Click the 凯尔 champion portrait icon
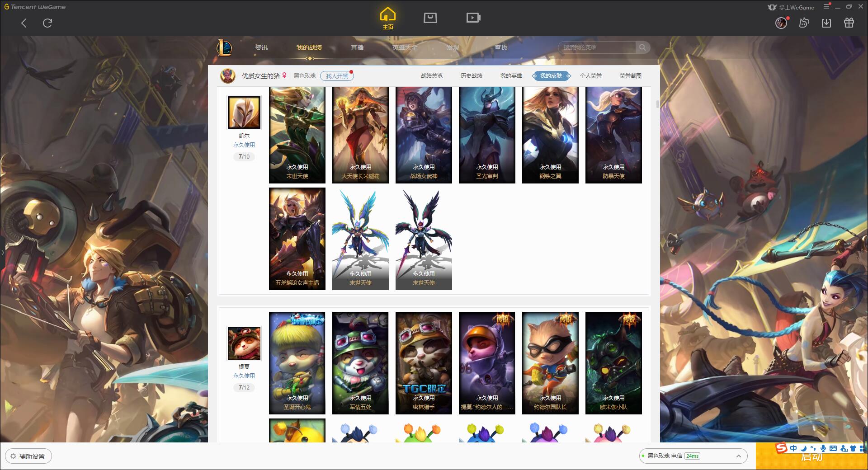The image size is (868, 470). (x=244, y=113)
